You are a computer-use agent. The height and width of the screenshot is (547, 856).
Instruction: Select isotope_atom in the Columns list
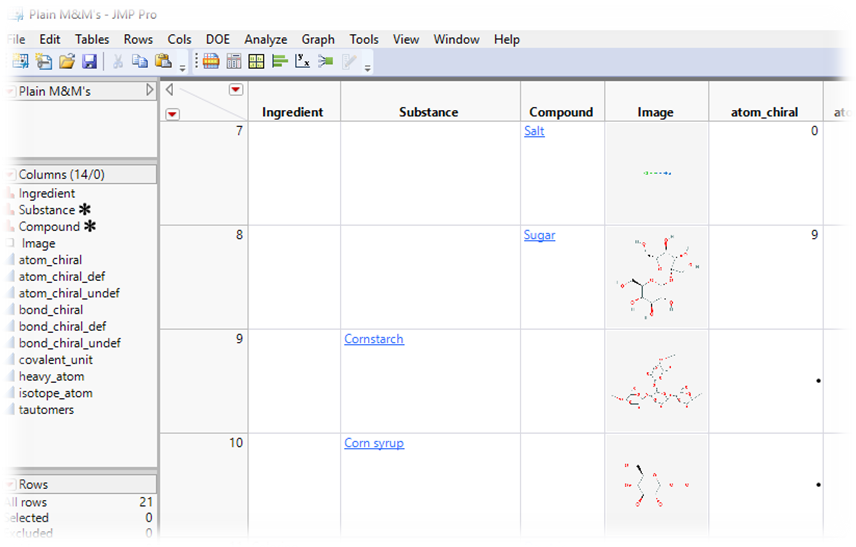coord(56,393)
